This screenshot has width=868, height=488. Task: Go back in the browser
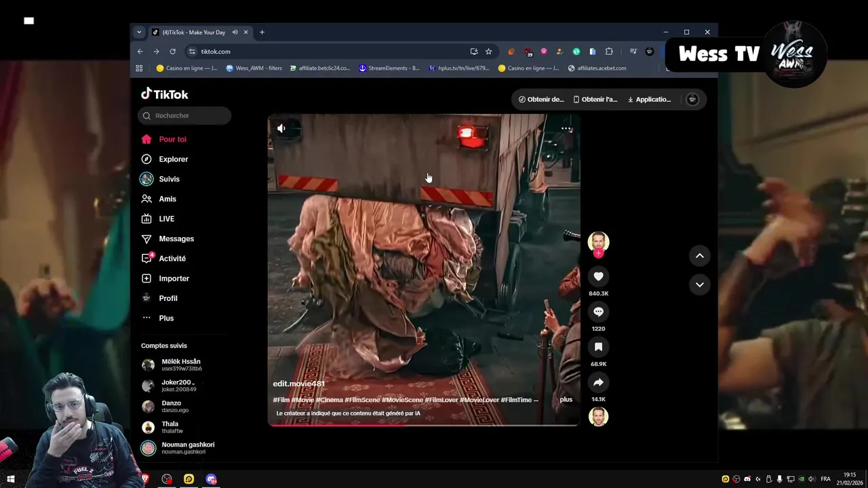click(140, 52)
